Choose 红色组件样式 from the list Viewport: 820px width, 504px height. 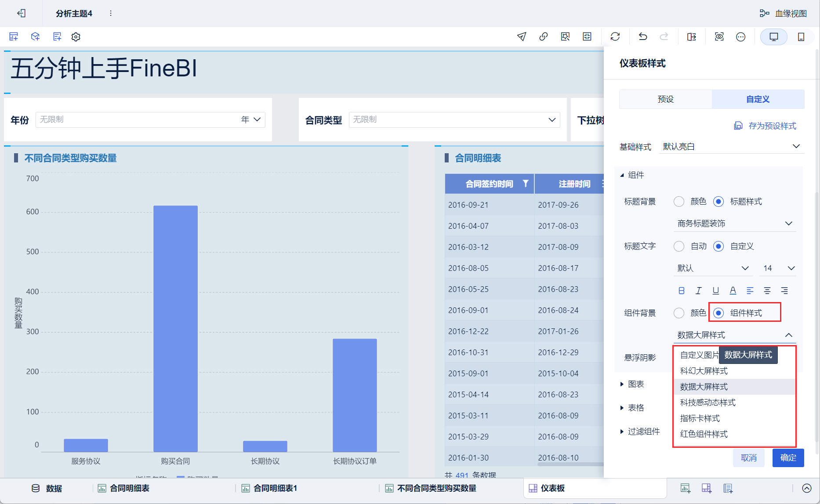point(734,434)
